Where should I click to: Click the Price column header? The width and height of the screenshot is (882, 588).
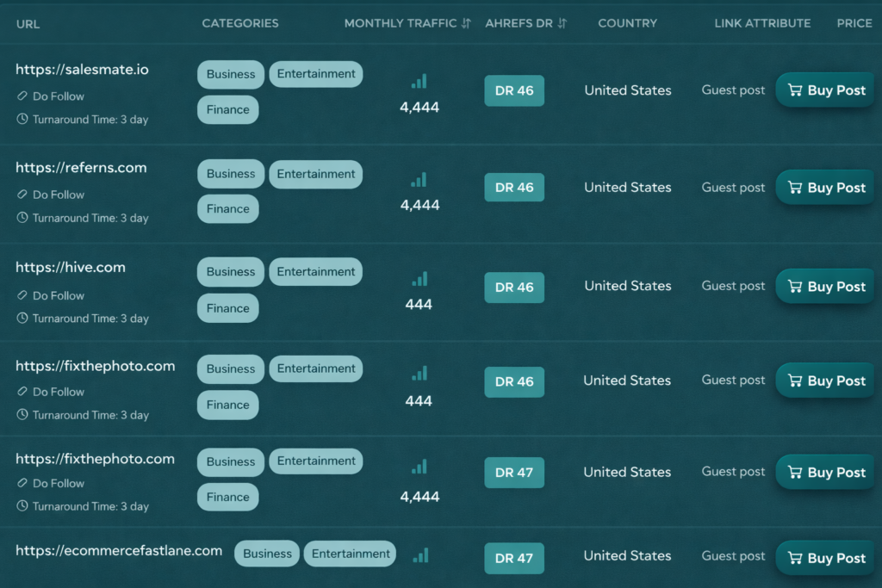(x=854, y=23)
